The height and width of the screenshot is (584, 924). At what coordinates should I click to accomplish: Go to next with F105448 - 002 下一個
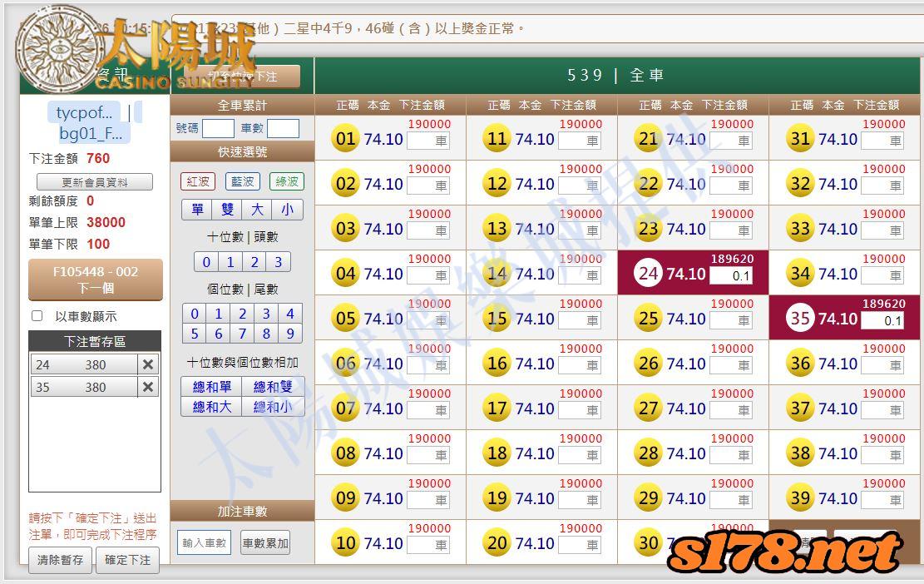96,280
